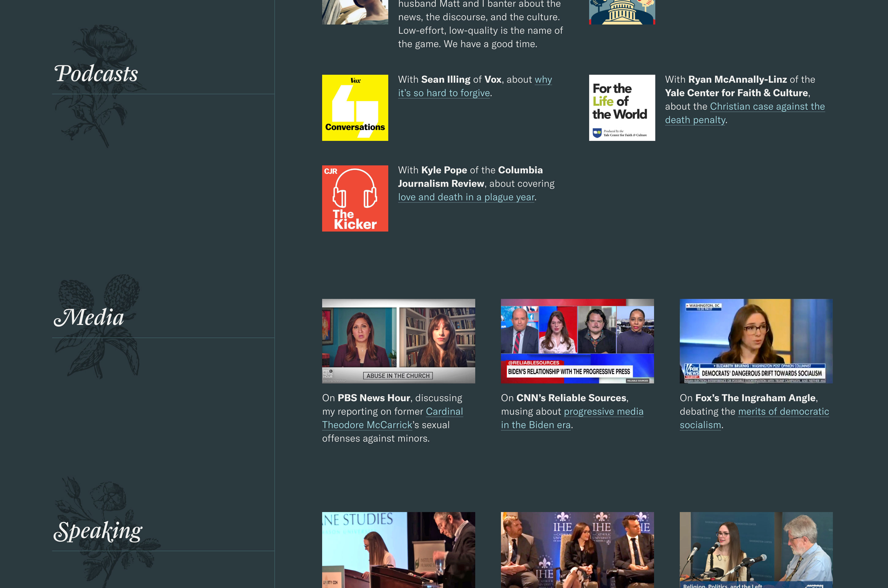Click the CJR The Kicker podcast cover
Screen dimensions: 888x588
pyautogui.click(x=355, y=198)
